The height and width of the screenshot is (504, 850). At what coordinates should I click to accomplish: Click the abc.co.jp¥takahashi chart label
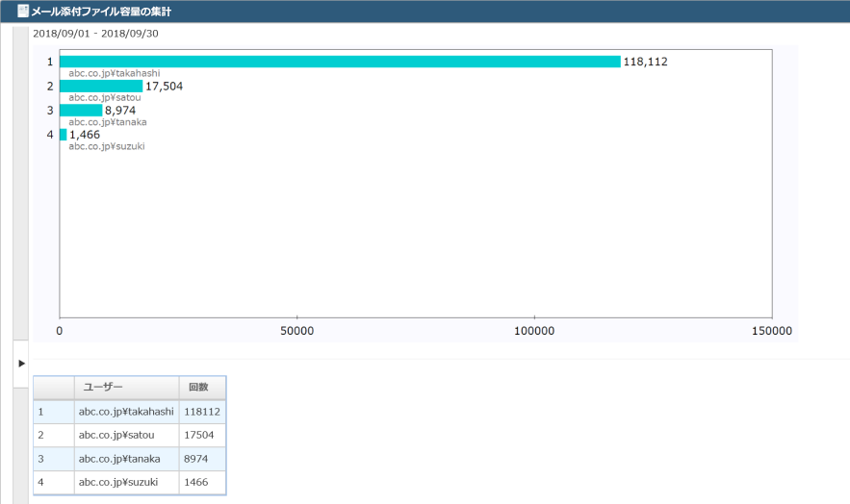pos(115,73)
